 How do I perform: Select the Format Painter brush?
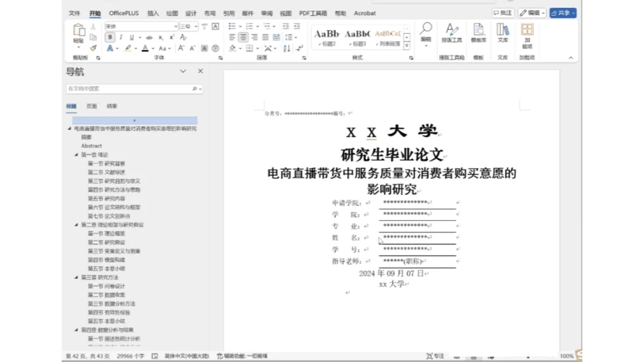click(x=93, y=48)
